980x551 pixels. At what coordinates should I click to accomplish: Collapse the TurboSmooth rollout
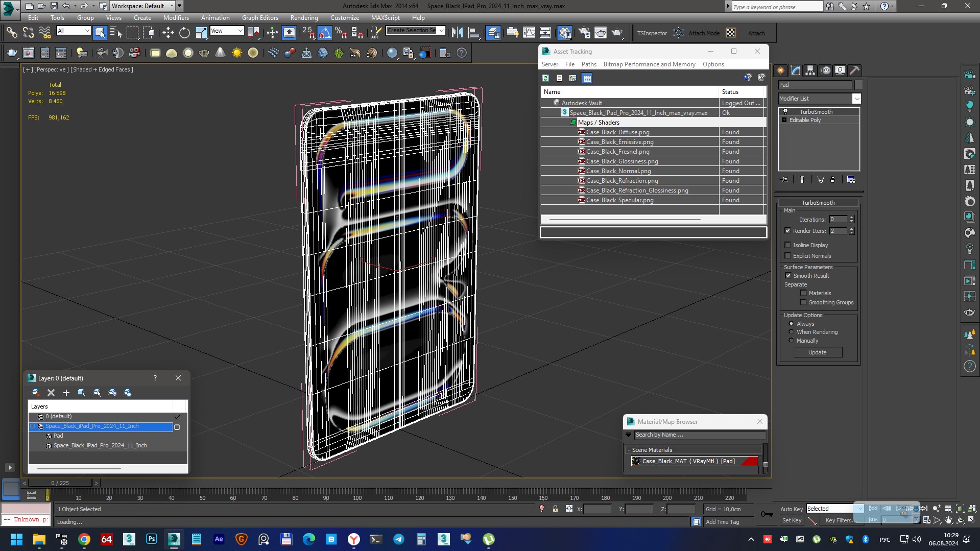click(818, 203)
